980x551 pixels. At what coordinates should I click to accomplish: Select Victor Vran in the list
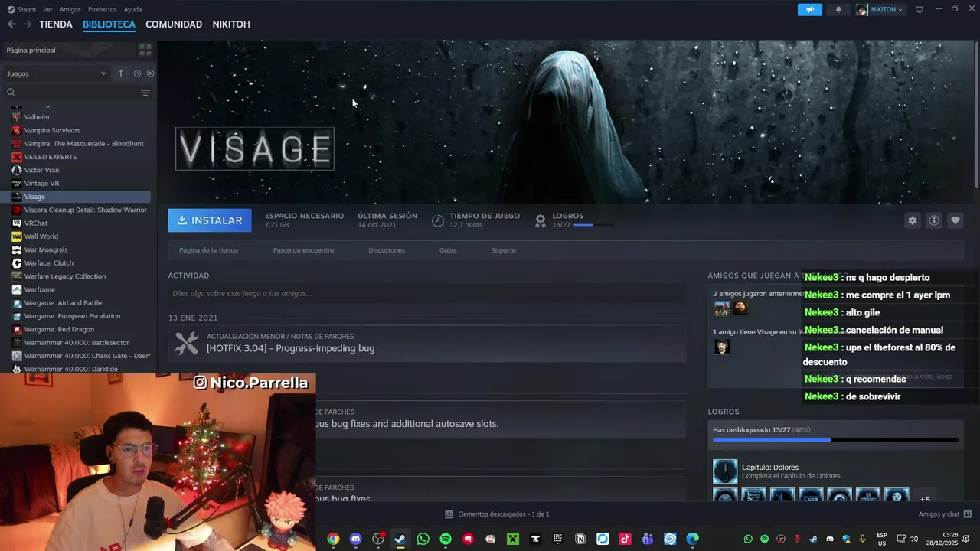41,170
